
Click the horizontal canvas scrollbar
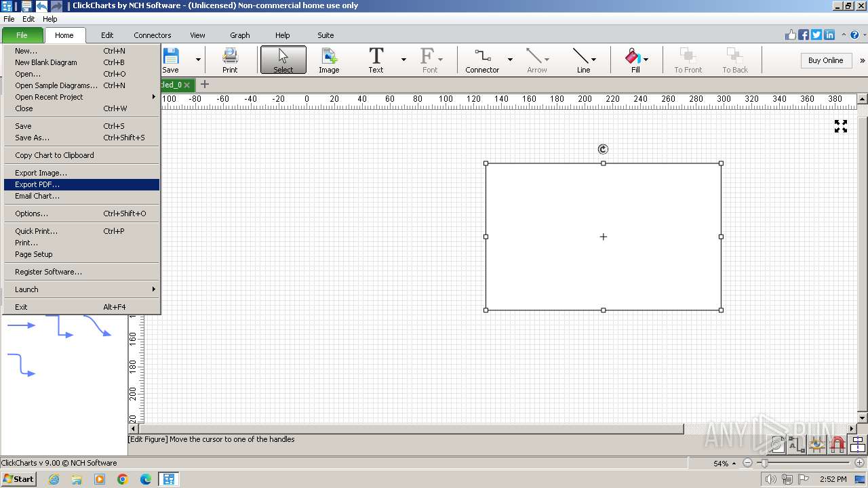pos(411,428)
